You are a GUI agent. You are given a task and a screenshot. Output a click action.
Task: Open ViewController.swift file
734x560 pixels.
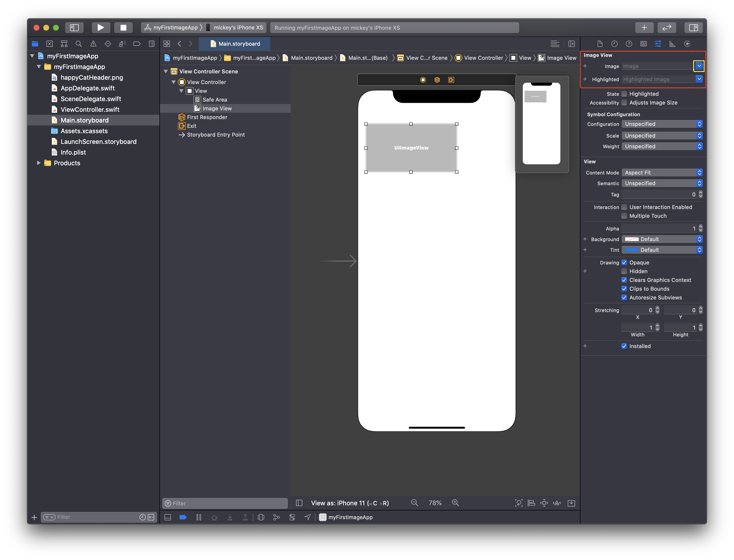[x=90, y=109]
